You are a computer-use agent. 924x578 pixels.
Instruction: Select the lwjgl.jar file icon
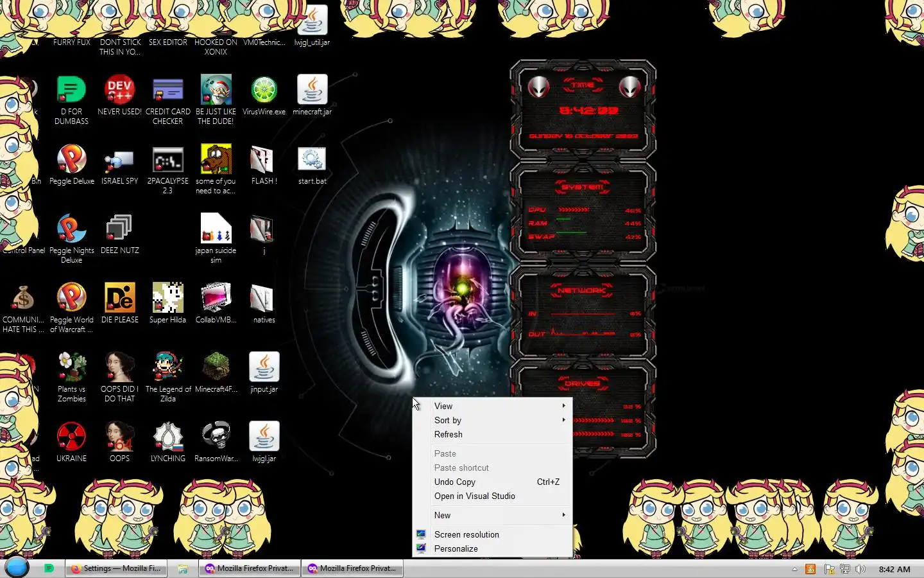click(264, 437)
